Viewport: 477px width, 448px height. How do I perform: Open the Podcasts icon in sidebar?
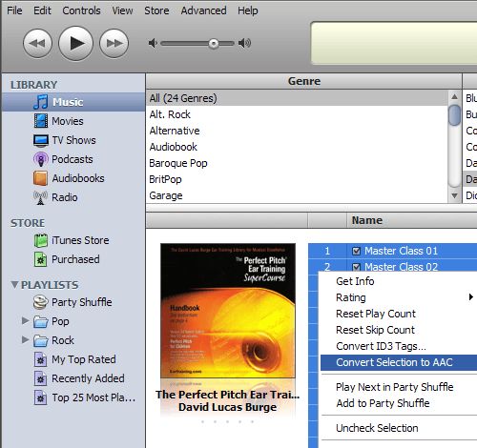click(41, 159)
